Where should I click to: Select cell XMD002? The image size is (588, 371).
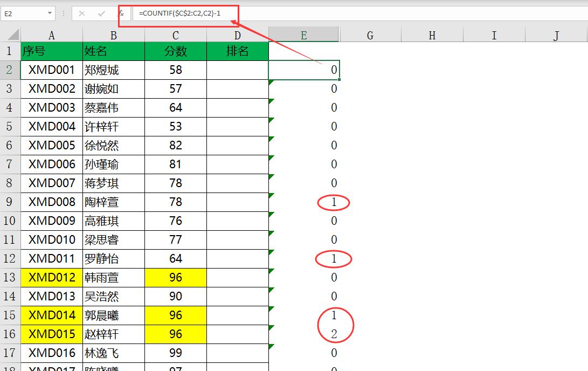click(52, 88)
